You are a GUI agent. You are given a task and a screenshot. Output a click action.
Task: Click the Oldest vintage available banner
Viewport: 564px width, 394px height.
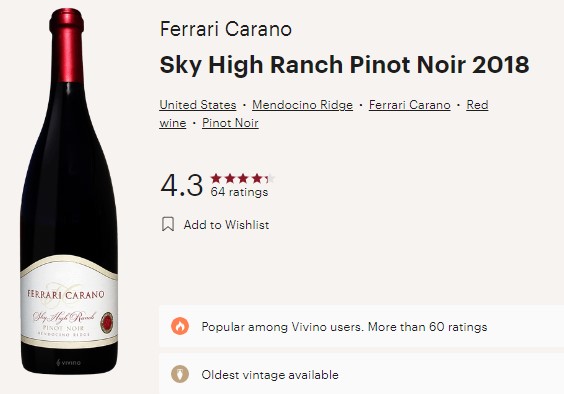[x=361, y=374]
